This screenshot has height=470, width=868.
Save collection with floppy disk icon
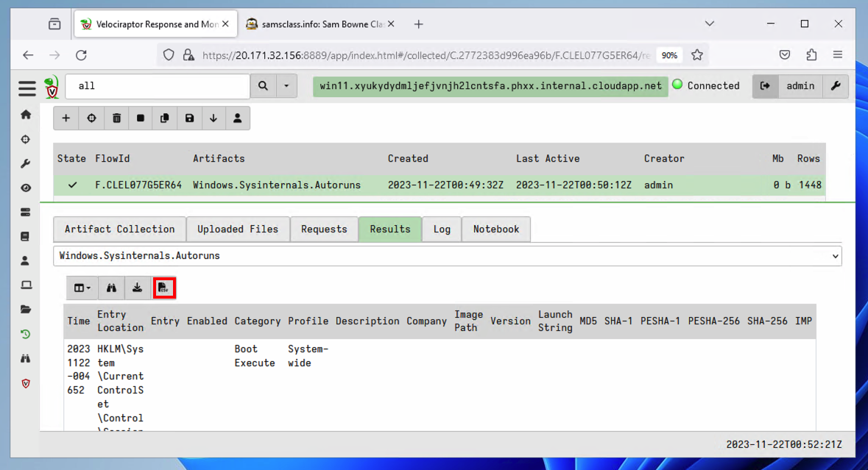189,118
